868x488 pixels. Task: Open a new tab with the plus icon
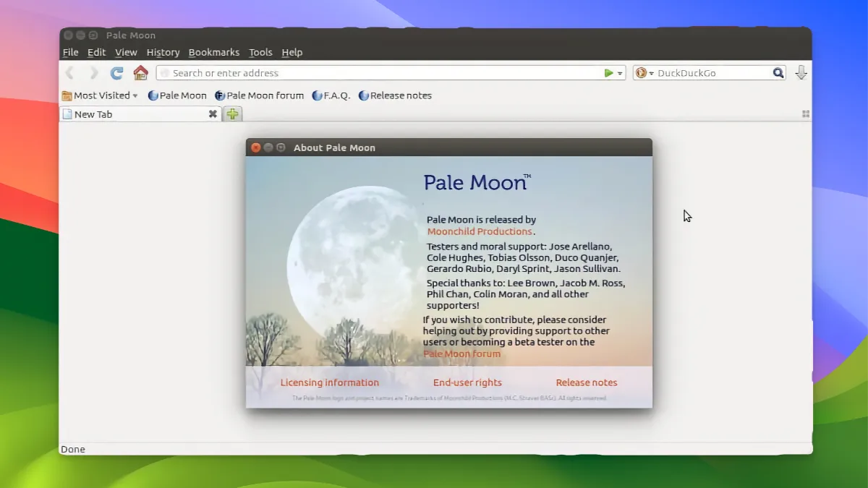point(231,114)
